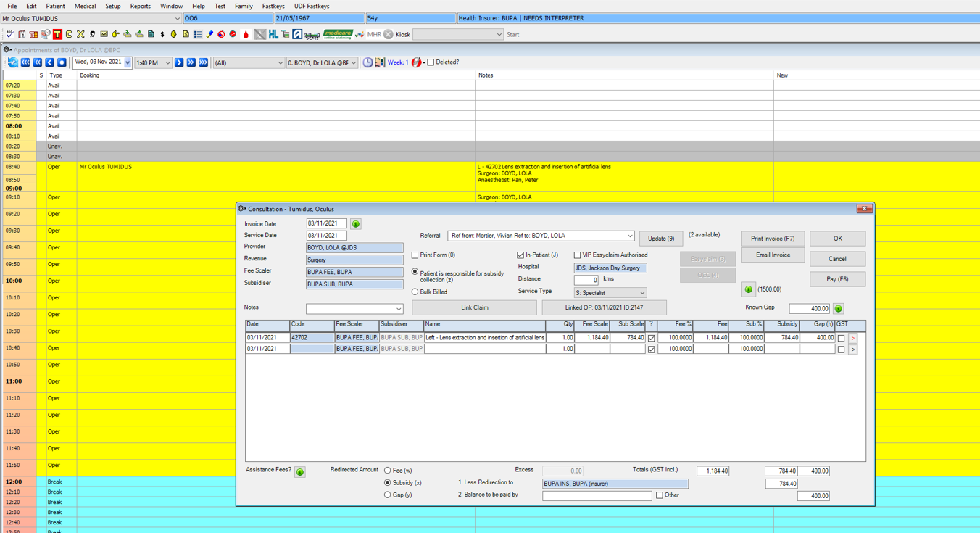
Task: Click the yellow C toolbar icon
Action: [69, 34]
